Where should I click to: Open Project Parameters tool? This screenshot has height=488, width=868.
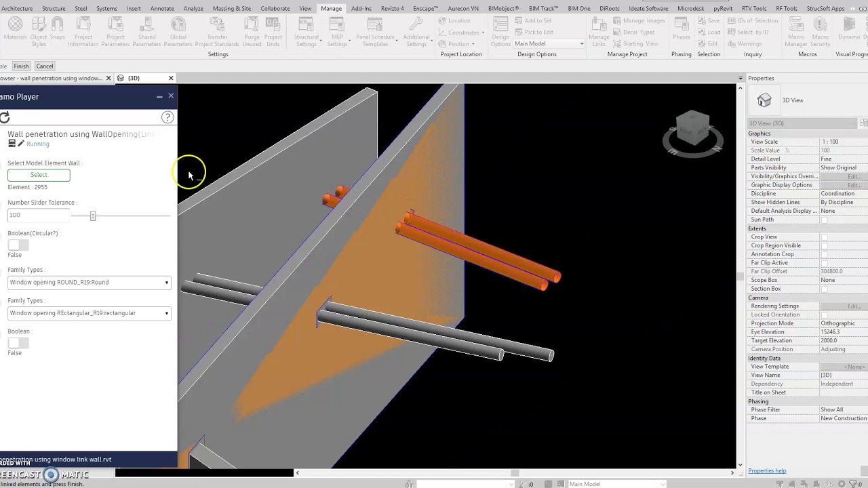[x=115, y=32]
